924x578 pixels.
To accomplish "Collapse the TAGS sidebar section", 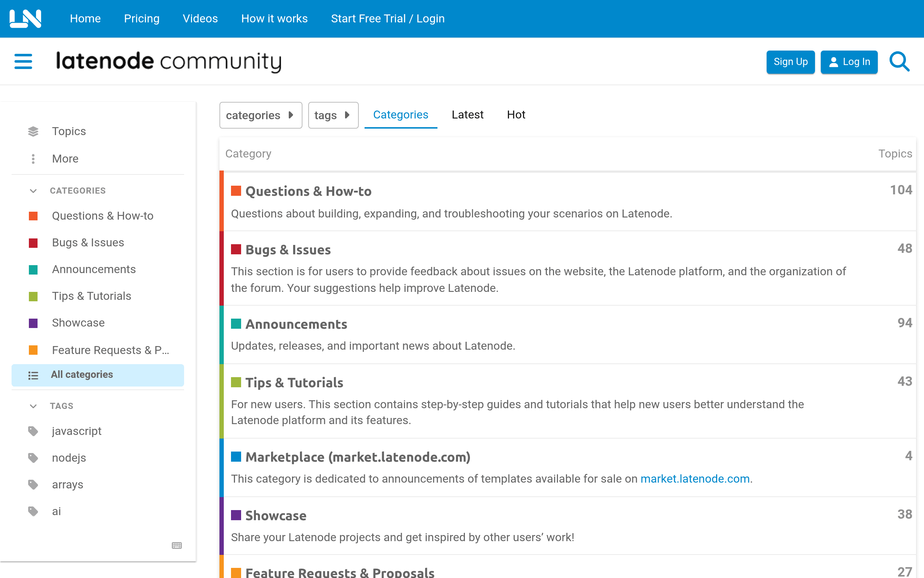I will [x=33, y=406].
